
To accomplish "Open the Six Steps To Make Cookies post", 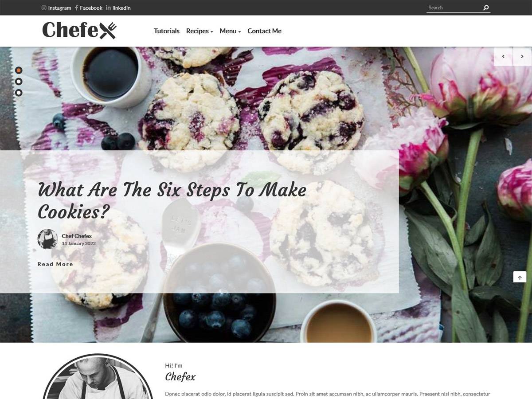I will 172,200.
